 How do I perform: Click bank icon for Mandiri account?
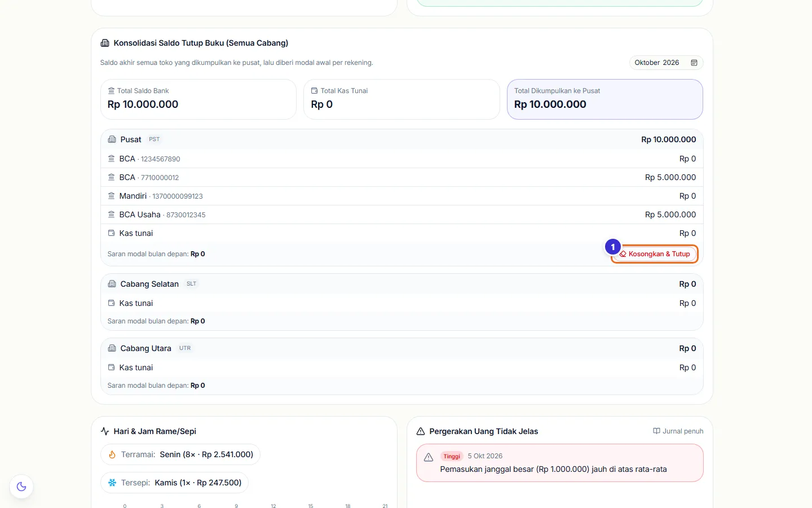click(x=111, y=196)
